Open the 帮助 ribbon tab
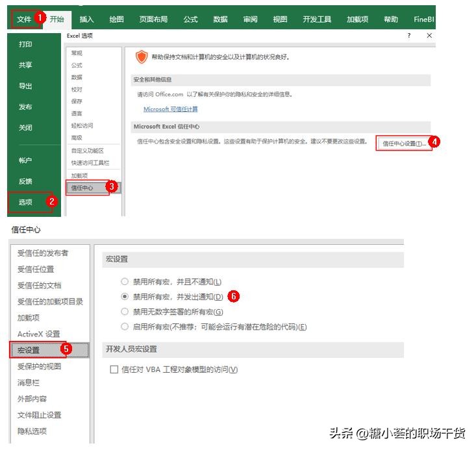This screenshot has width=476, height=450. [391, 19]
